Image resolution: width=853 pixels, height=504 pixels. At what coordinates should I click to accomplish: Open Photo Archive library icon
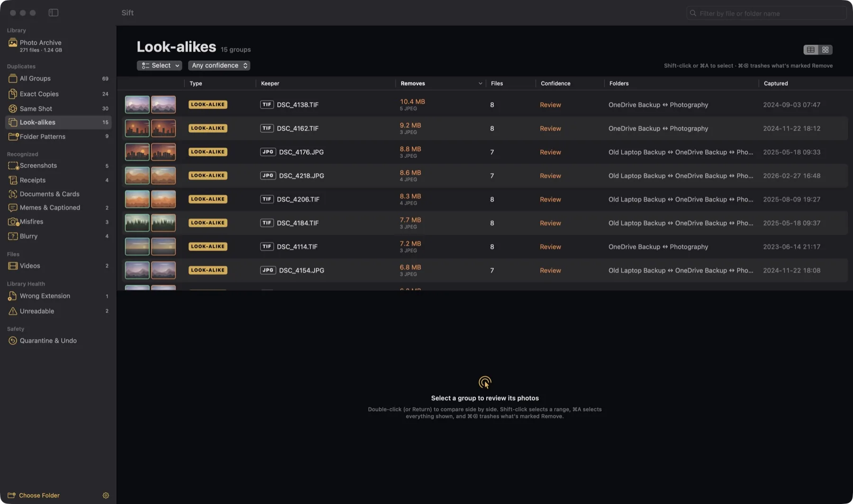tap(13, 43)
